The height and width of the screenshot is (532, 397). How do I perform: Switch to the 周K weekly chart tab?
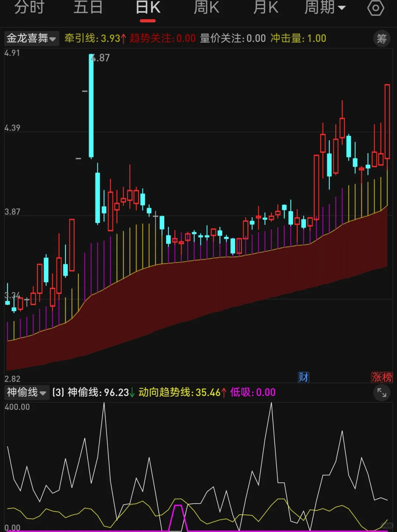pos(207,7)
